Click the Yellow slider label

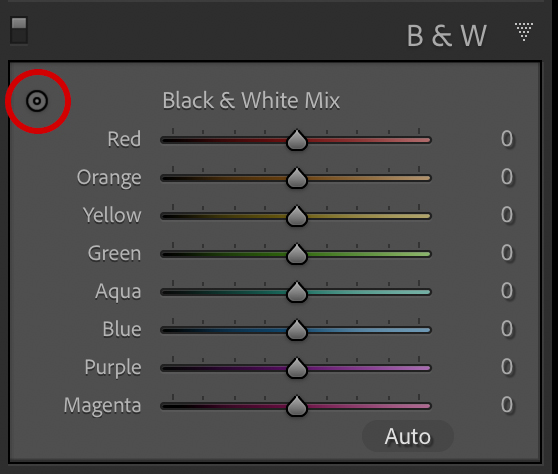(112, 215)
